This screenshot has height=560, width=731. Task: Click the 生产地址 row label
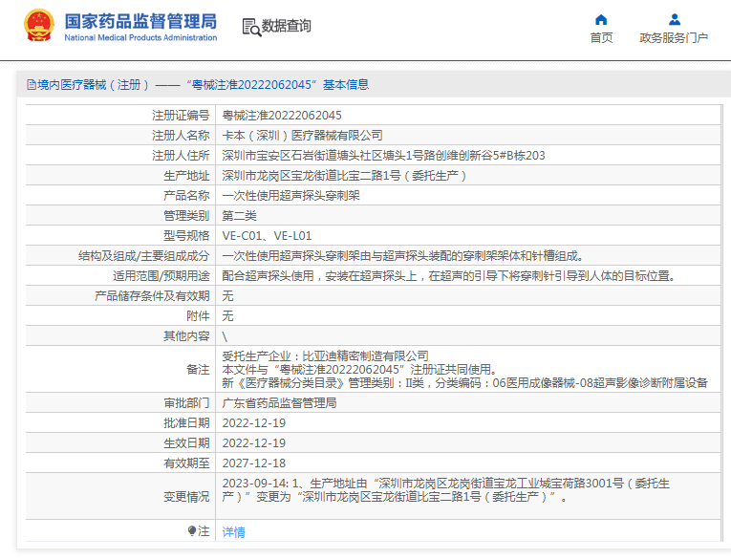[x=186, y=175]
